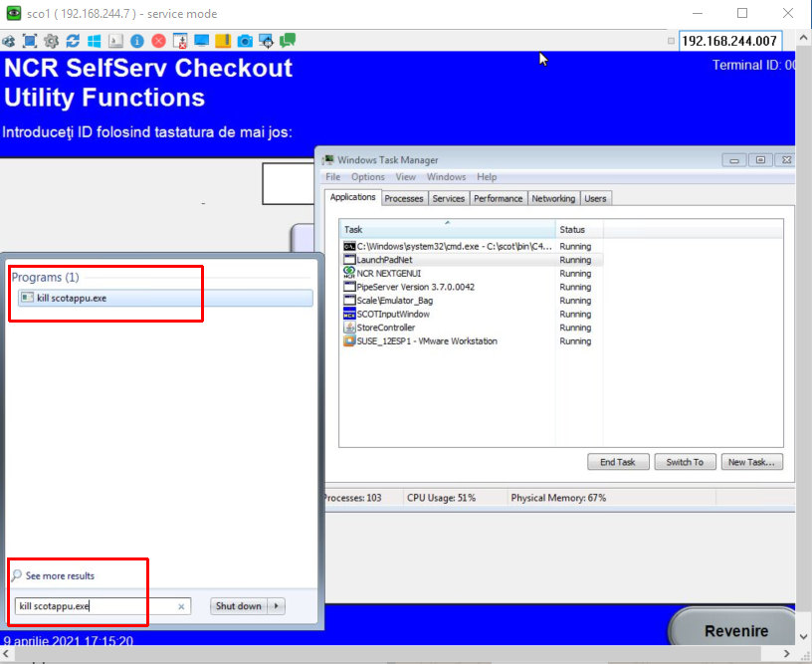Screen dimensions: 812x664
Task: Select PipeServer Version 3.7.0.0042 task
Action: coord(473,287)
